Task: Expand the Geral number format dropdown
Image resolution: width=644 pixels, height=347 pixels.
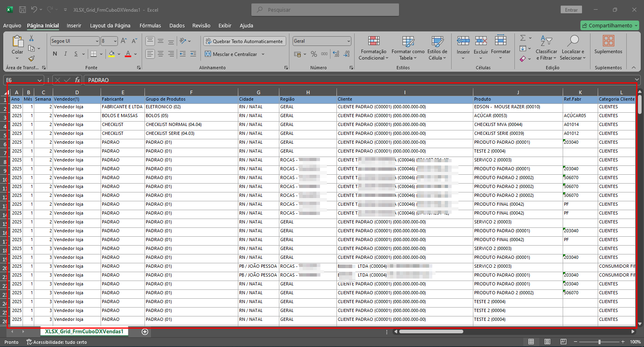Action: tap(349, 41)
